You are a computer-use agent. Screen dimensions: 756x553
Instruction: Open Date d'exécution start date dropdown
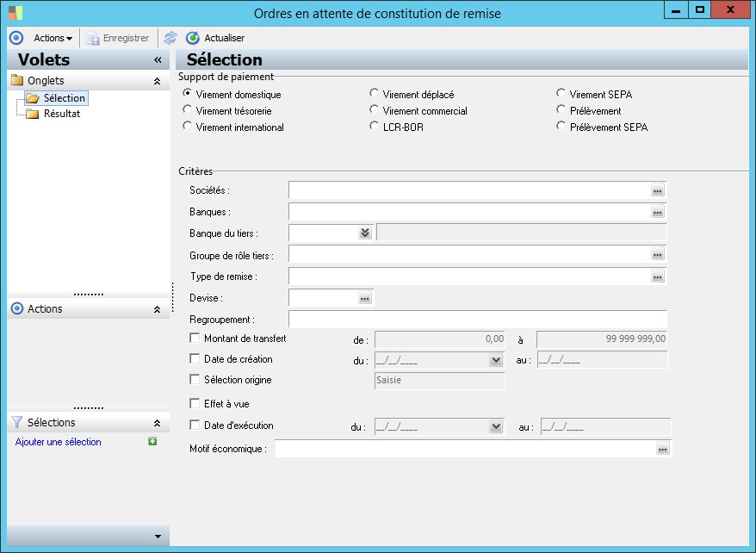pos(496,426)
